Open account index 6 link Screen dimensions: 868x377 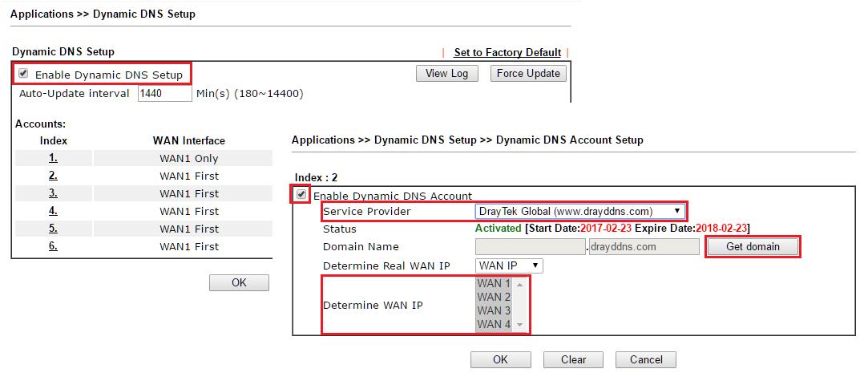53,246
